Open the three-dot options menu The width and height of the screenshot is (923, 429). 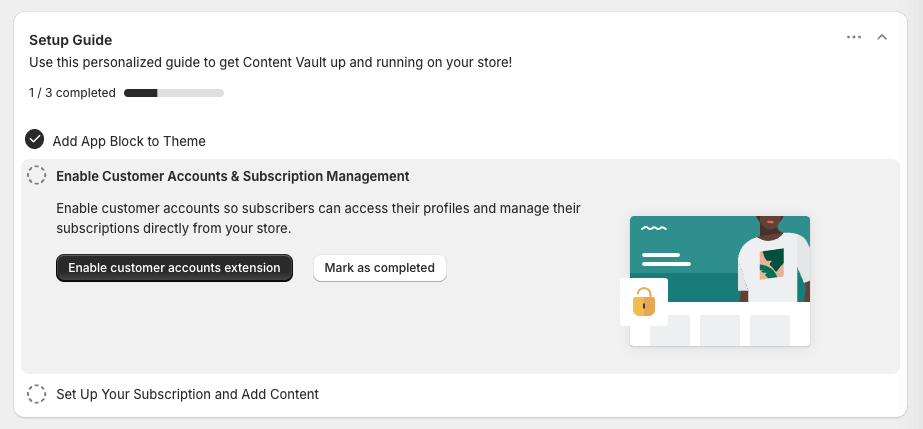pyautogui.click(x=854, y=37)
